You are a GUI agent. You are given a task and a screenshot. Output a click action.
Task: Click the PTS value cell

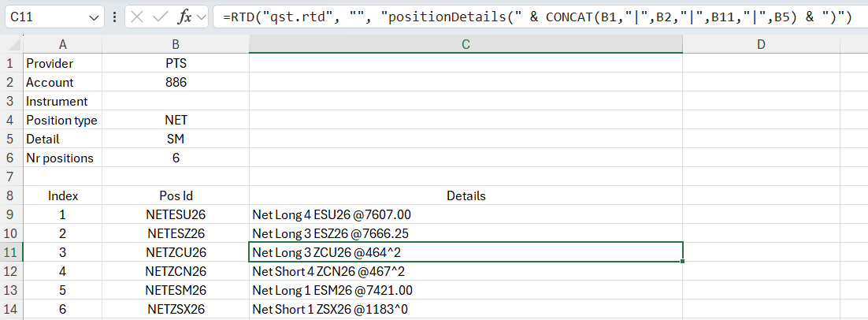[176, 64]
